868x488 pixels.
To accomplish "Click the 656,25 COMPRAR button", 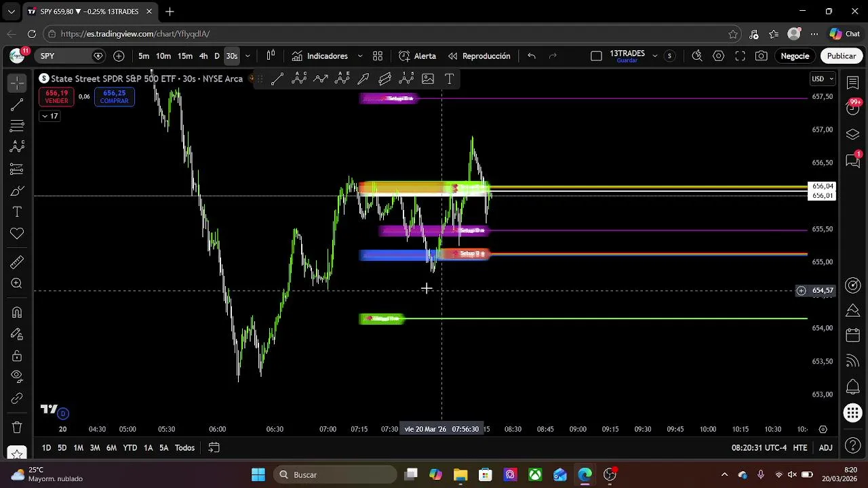I will (x=114, y=97).
